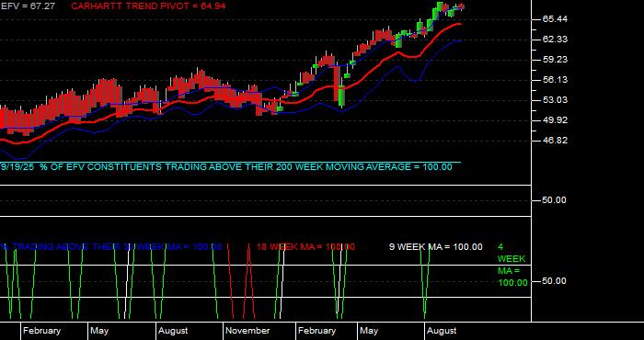
Task: Click the 50.00 value on bottom panel axis
Action: click(555, 281)
